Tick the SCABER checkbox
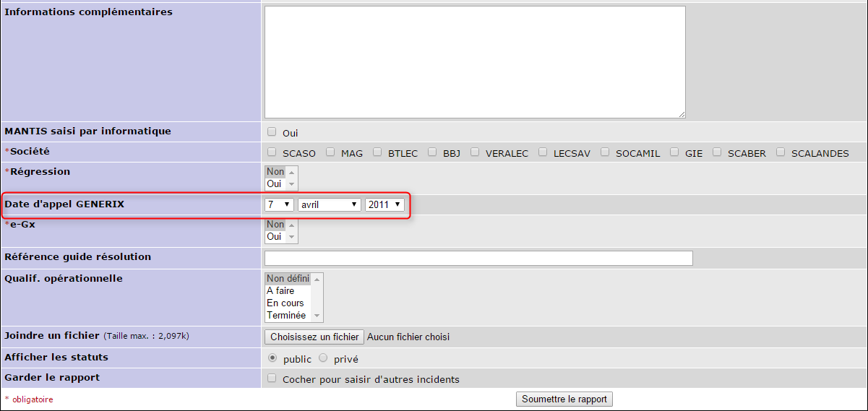 [x=717, y=152]
